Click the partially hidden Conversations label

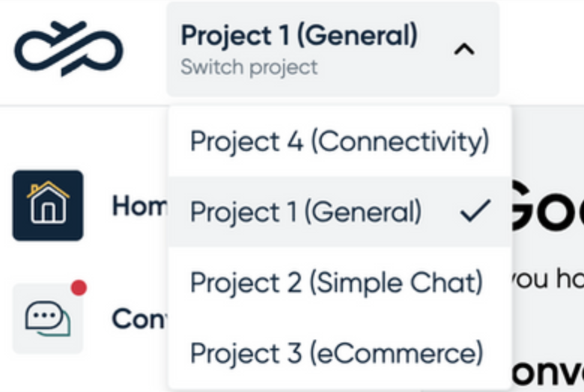140,319
